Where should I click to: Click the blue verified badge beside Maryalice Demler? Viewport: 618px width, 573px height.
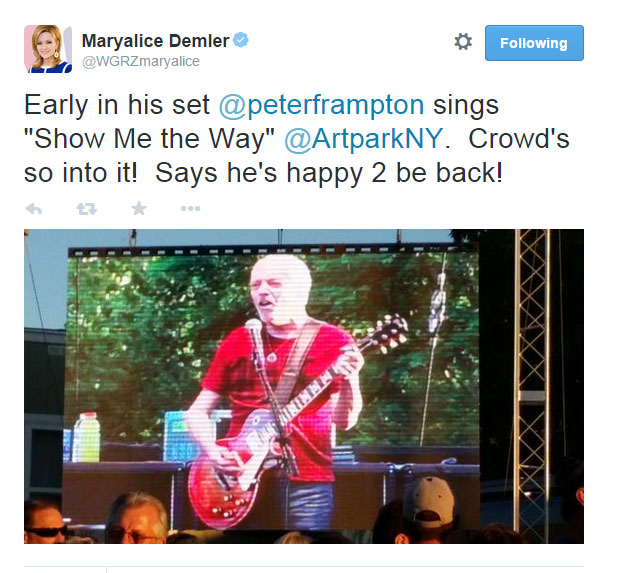[241, 40]
